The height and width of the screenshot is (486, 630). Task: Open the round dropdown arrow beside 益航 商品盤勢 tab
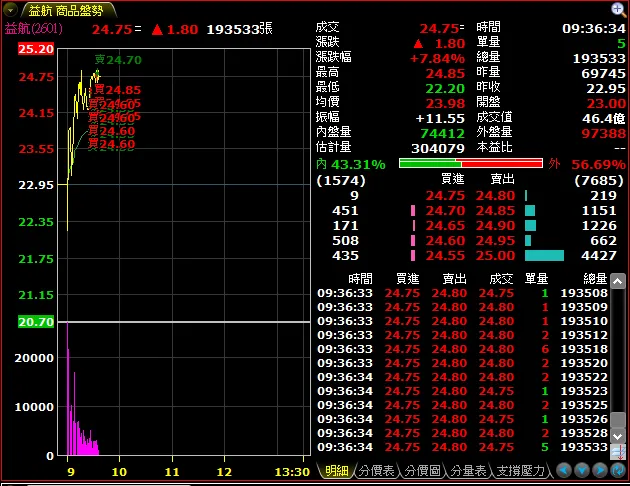coord(10,10)
